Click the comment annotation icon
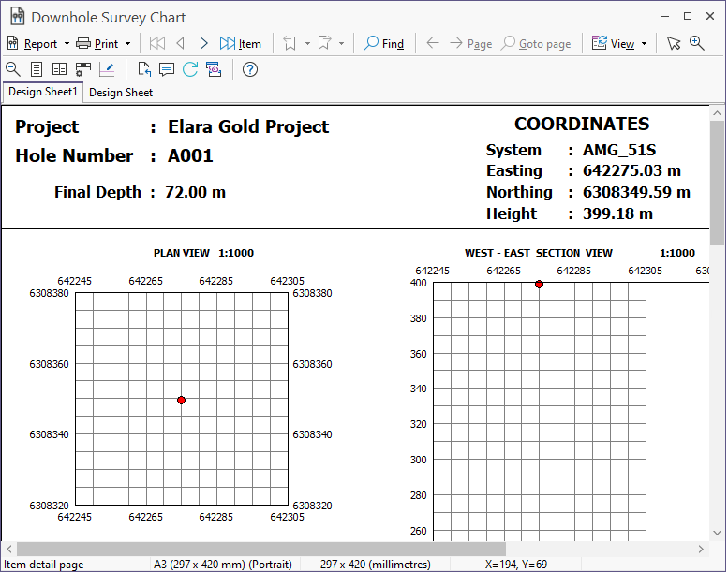Image resolution: width=728 pixels, height=572 pixels. 167,69
